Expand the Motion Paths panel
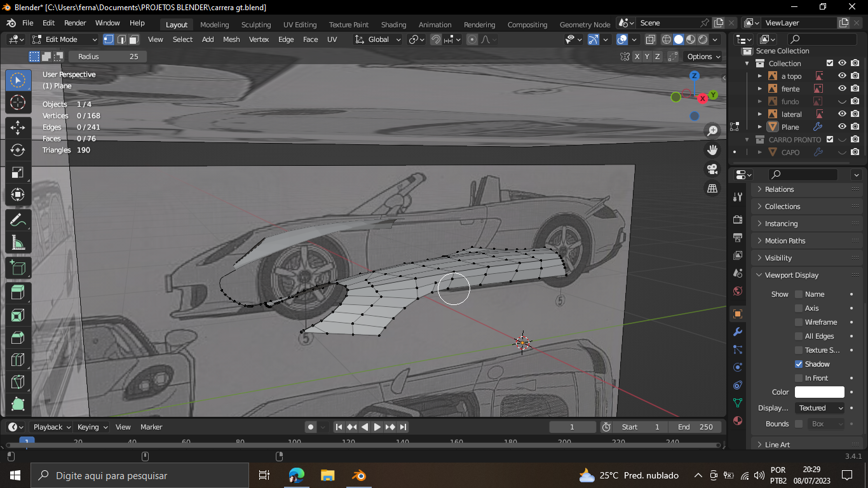 pos(785,241)
